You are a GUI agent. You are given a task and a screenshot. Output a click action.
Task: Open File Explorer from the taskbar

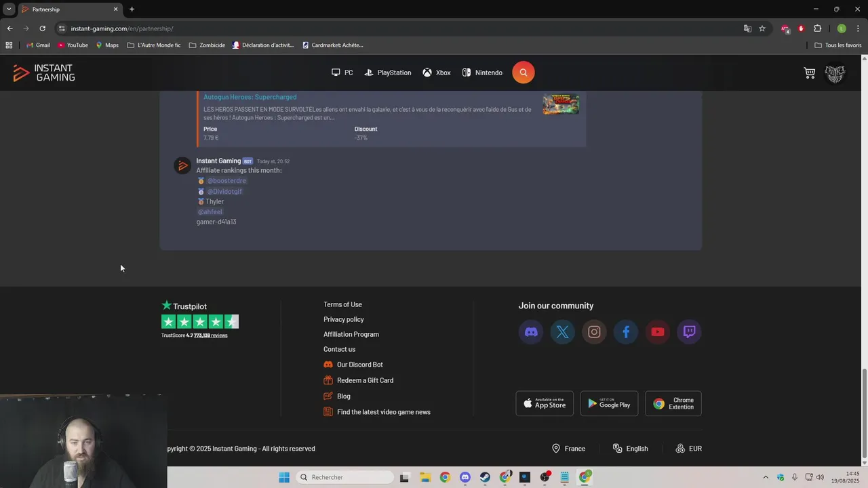coord(425,477)
